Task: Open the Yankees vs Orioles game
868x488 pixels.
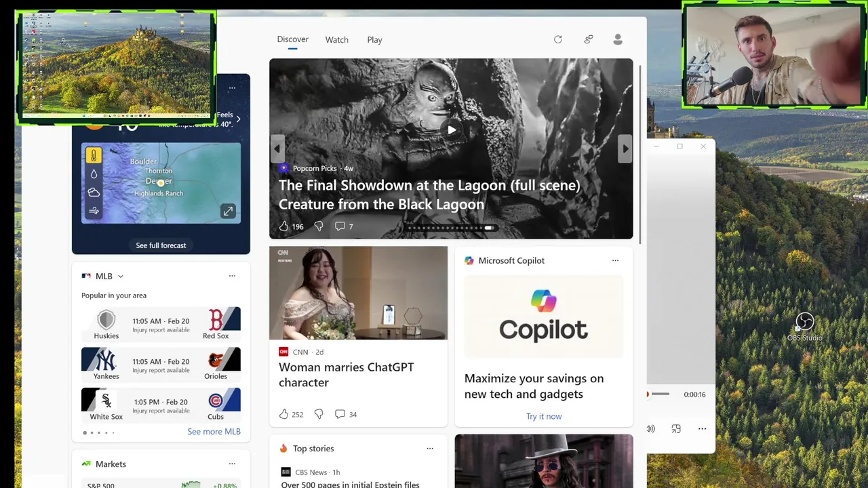Action: pos(161,365)
